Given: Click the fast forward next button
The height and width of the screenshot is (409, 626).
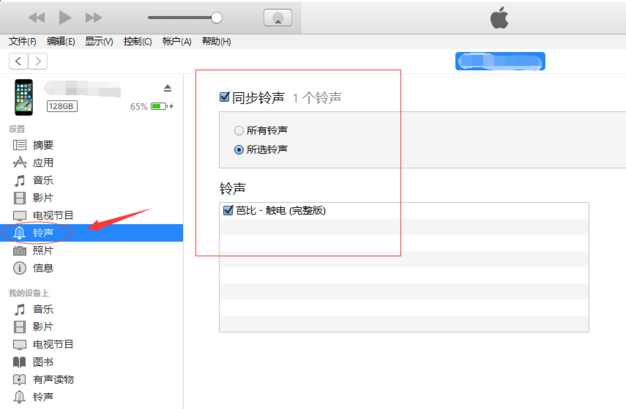Looking at the screenshot, I should (94, 18).
